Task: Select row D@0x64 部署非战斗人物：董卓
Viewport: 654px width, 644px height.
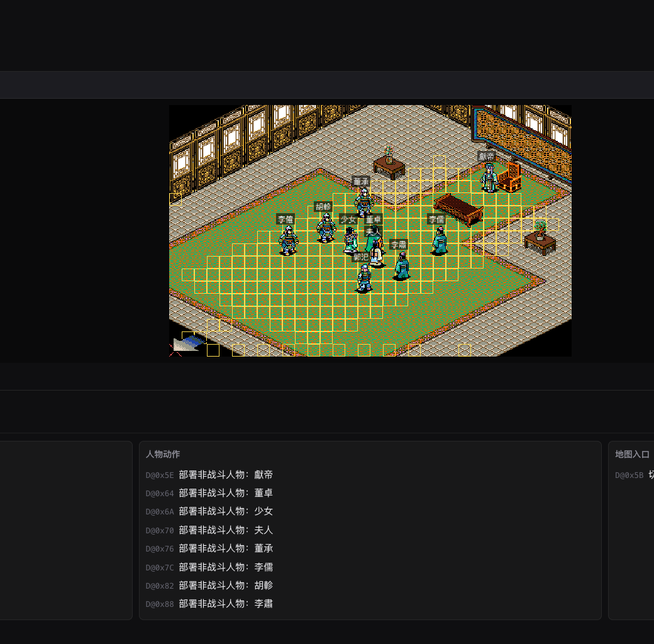Action: pos(370,493)
